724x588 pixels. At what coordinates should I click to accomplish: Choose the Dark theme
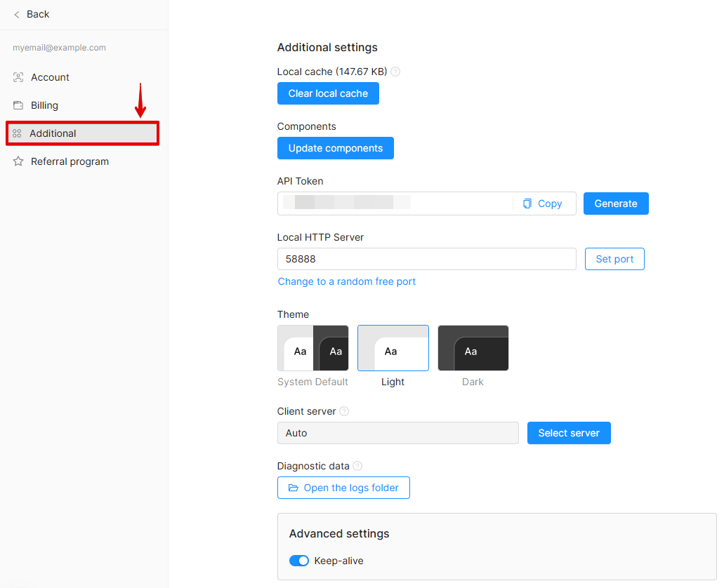473,348
